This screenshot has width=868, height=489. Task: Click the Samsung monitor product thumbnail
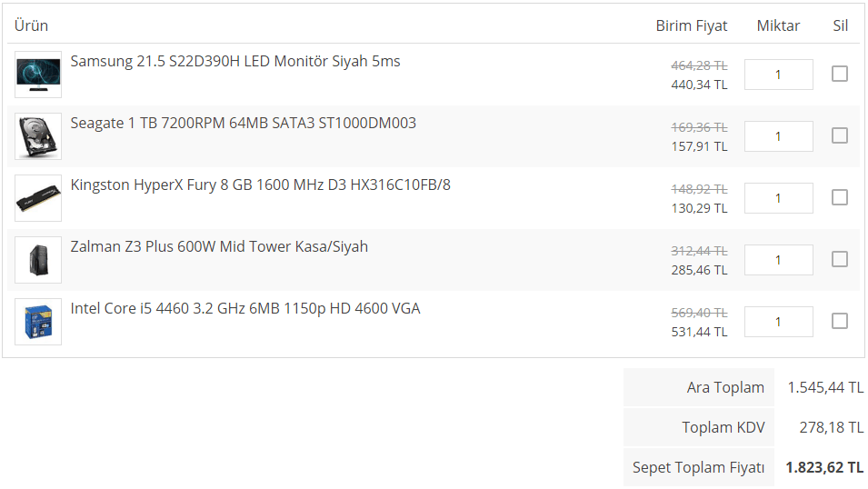pos(38,75)
